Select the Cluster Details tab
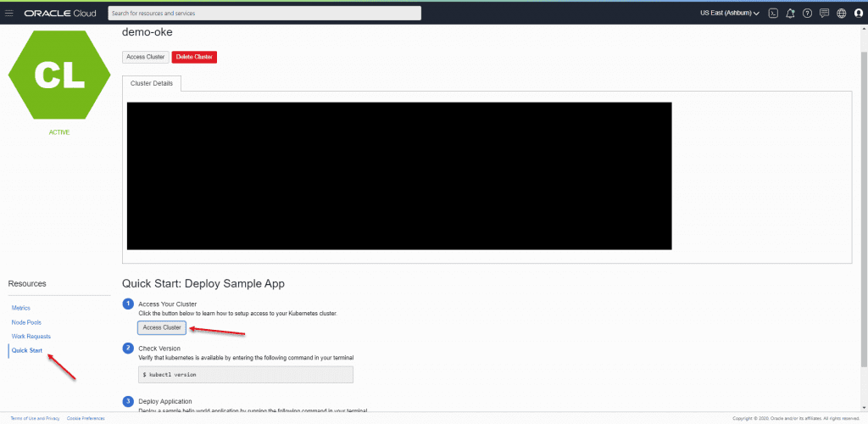868x424 pixels. [152, 83]
